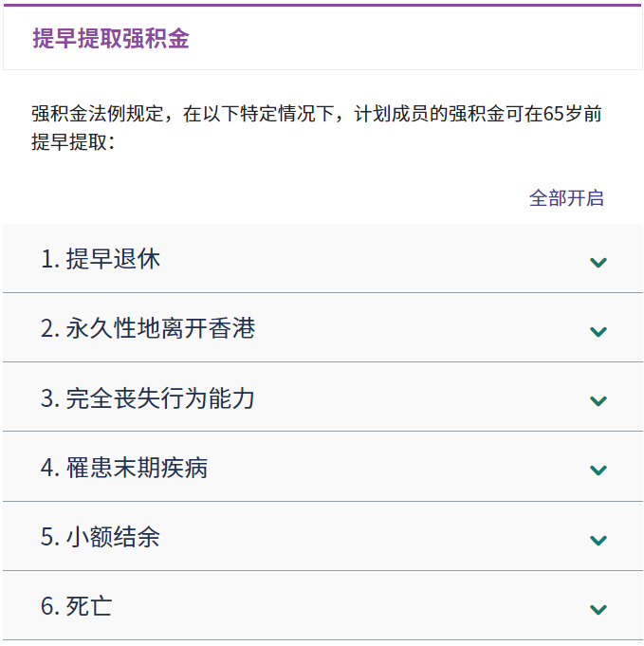Hit the chevron icon on 小额结余 row

[x=598, y=540]
